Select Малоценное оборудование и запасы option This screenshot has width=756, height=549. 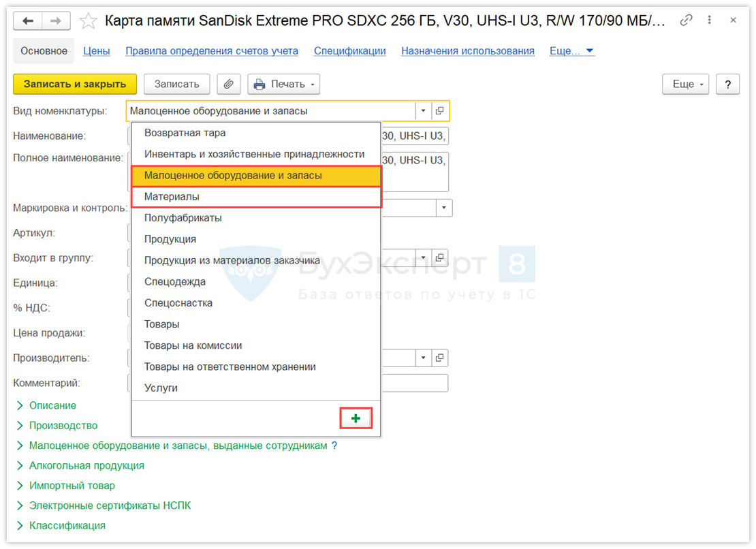pyautogui.click(x=256, y=176)
